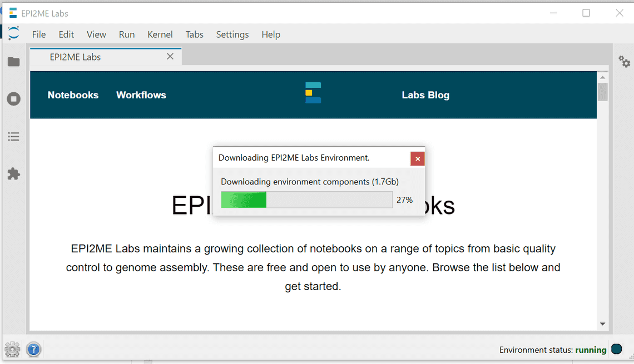Screen dimensions: 634x364
Task: Open the Settings menu
Action: tap(232, 34)
